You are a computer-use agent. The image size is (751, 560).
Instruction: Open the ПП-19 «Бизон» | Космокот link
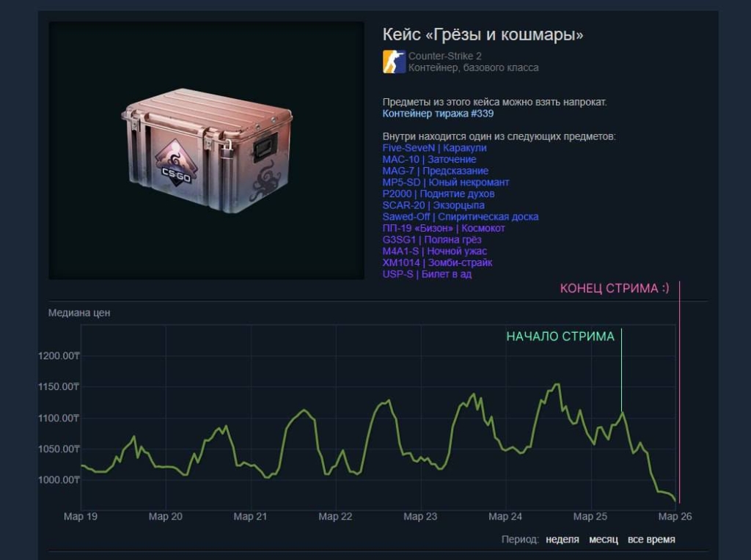[x=443, y=228]
